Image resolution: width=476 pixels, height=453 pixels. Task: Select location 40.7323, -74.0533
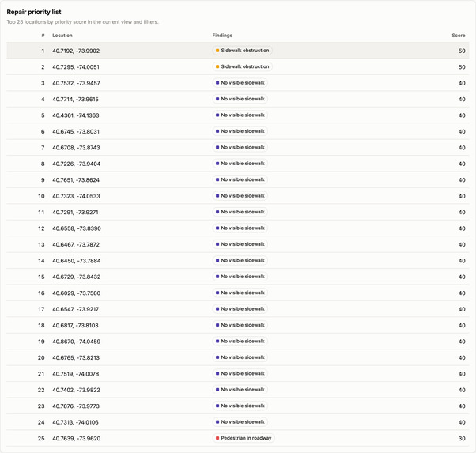tap(76, 196)
